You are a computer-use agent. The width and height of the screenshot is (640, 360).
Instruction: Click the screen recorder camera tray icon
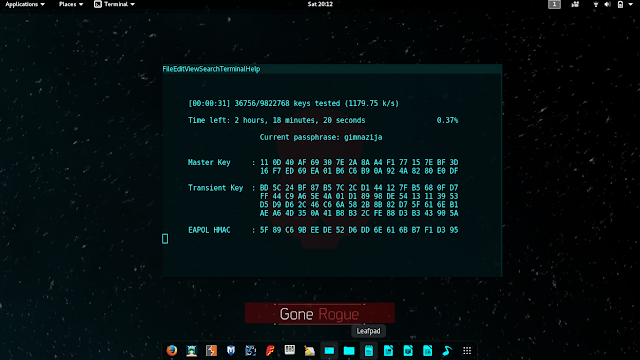pyautogui.click(x=575, y=4)
